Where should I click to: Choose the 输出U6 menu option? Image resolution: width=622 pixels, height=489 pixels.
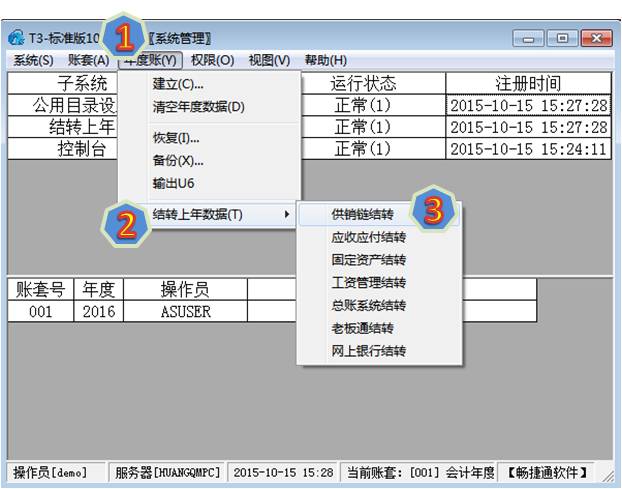pyautogui.click(x=172, y=184)
